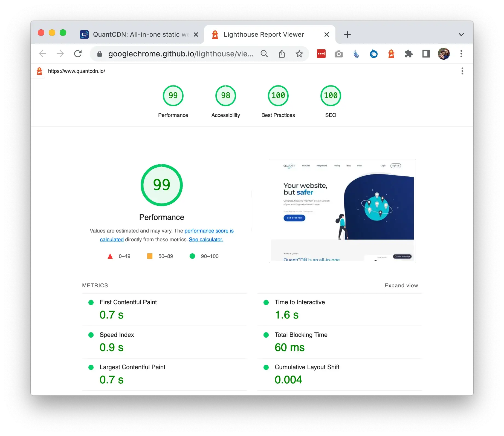This screenshot has height=436, width=504.
Task: Click the share/upload icon in address bar
Action: (282, 54)
